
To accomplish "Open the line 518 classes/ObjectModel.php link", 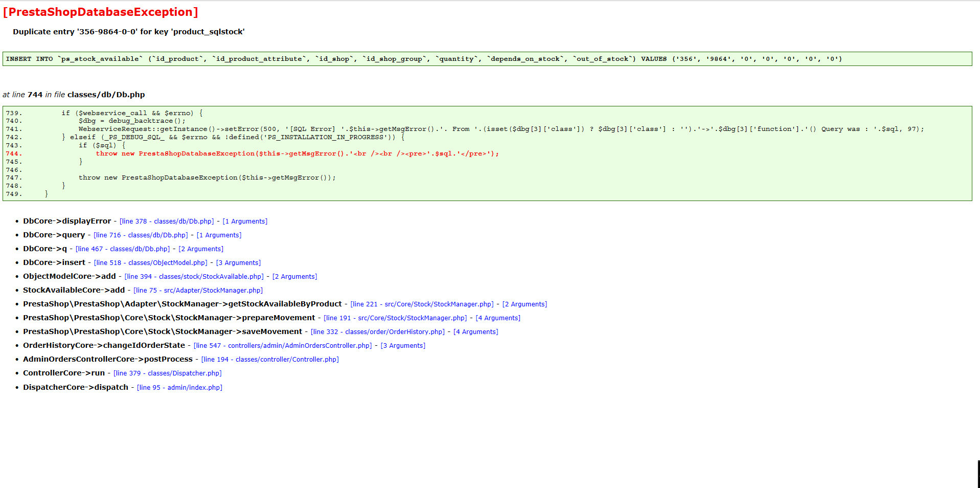I will click(151, 263).
